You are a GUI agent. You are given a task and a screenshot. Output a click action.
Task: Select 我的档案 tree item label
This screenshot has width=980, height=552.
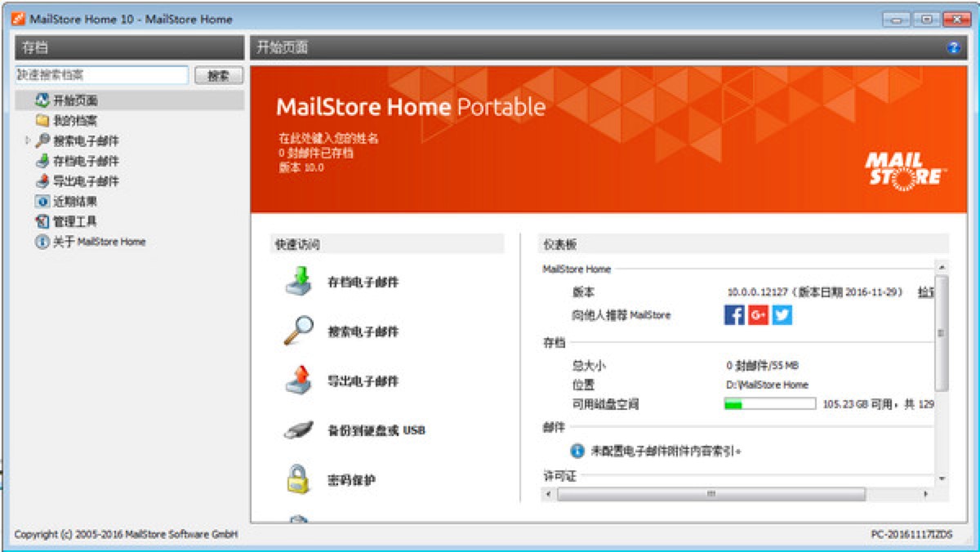[75, 120]
